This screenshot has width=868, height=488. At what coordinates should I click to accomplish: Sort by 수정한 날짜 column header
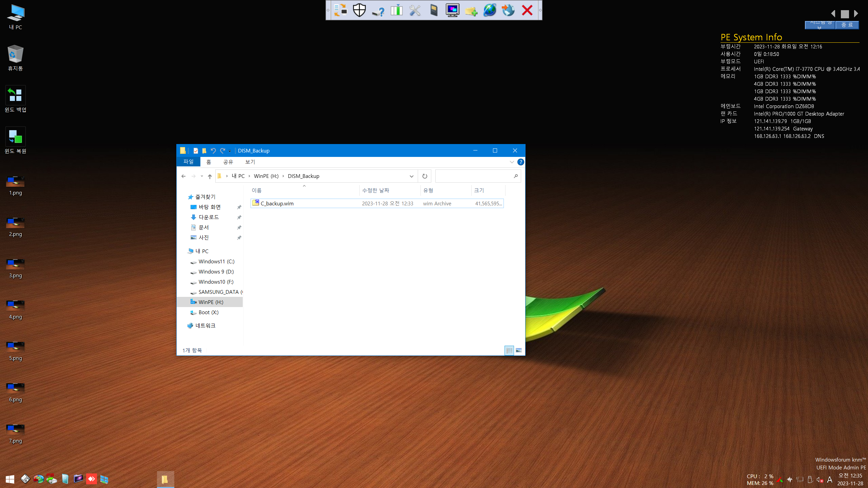pyautogui.click(x=390, y=190)
